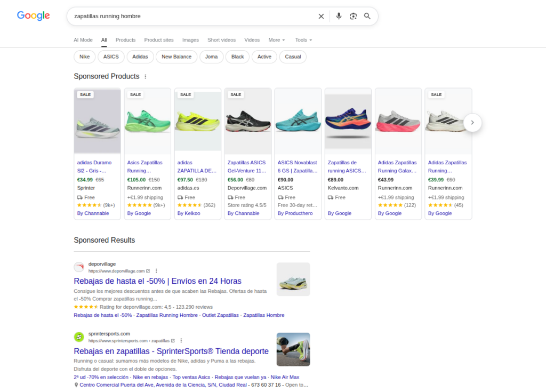
Task: Open teal ASICS Novablast 6 GS image
Action: [298, 121]
